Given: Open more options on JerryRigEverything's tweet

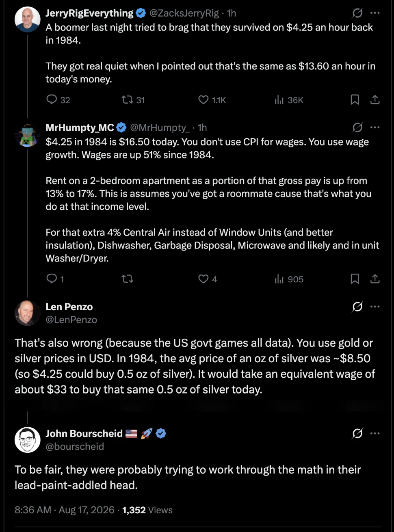Looking at the screenshot, I should (x=375, y=13).
